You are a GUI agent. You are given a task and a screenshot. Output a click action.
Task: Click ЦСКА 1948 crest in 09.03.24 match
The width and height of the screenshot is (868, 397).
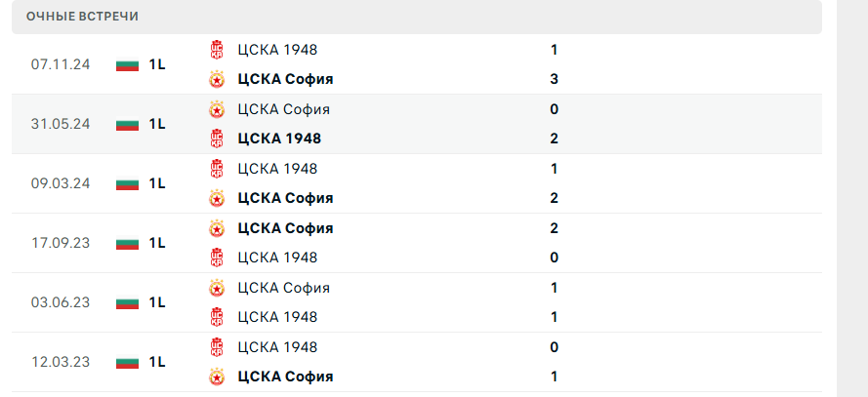point(217,169)
